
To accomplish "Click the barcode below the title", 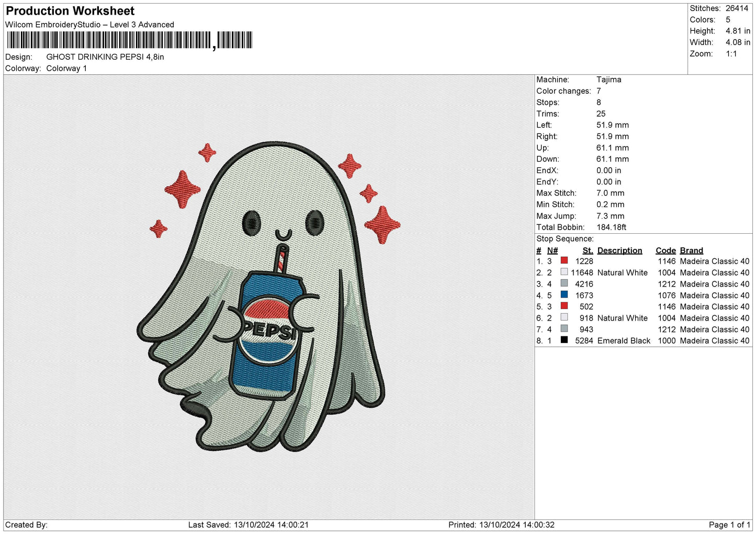I will [x=129, y=40].
